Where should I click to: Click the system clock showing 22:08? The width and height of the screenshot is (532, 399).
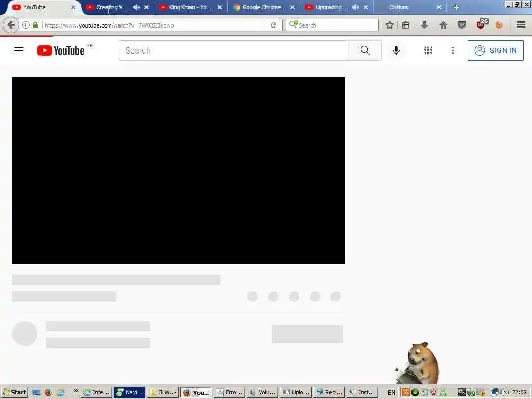coord(520,392)
